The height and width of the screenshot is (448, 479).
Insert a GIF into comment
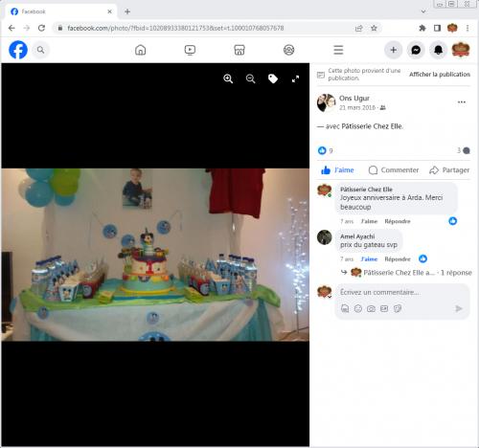click(384, 308)
